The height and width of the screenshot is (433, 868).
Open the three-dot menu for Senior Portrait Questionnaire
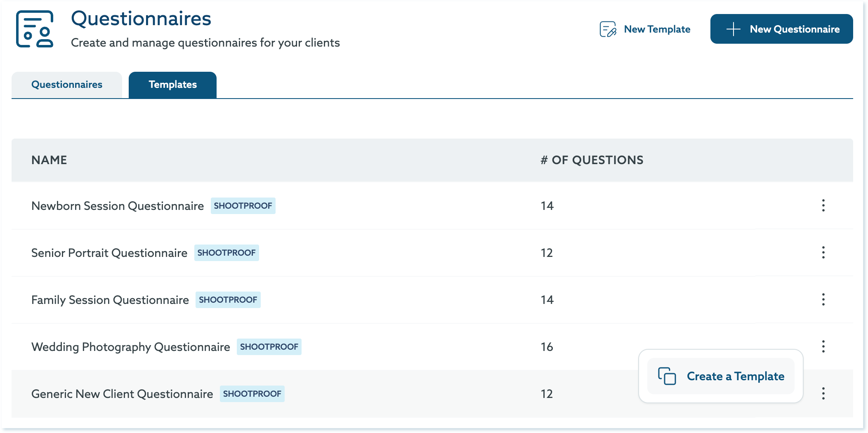coord(823,252)
